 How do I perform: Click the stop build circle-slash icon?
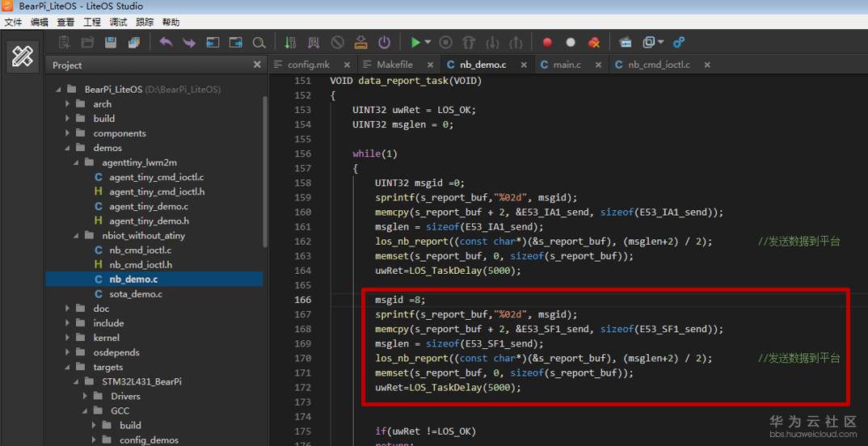[337, 43]
